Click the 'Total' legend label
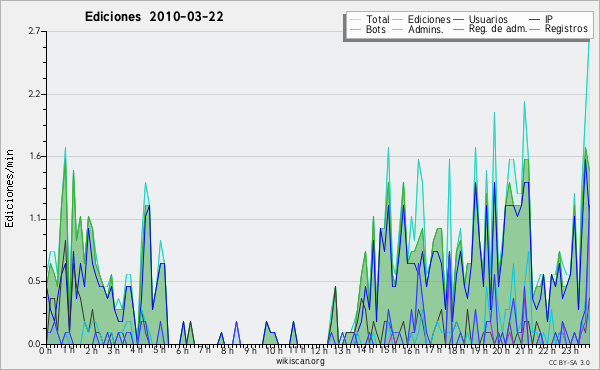The image size is (600, 370). pyautogui.click(x=377, y=19)
